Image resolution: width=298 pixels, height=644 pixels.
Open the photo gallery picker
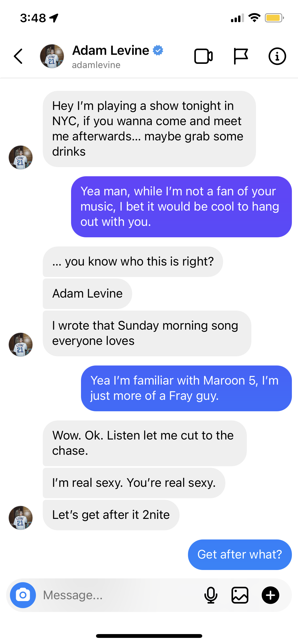tap(240, 595)
